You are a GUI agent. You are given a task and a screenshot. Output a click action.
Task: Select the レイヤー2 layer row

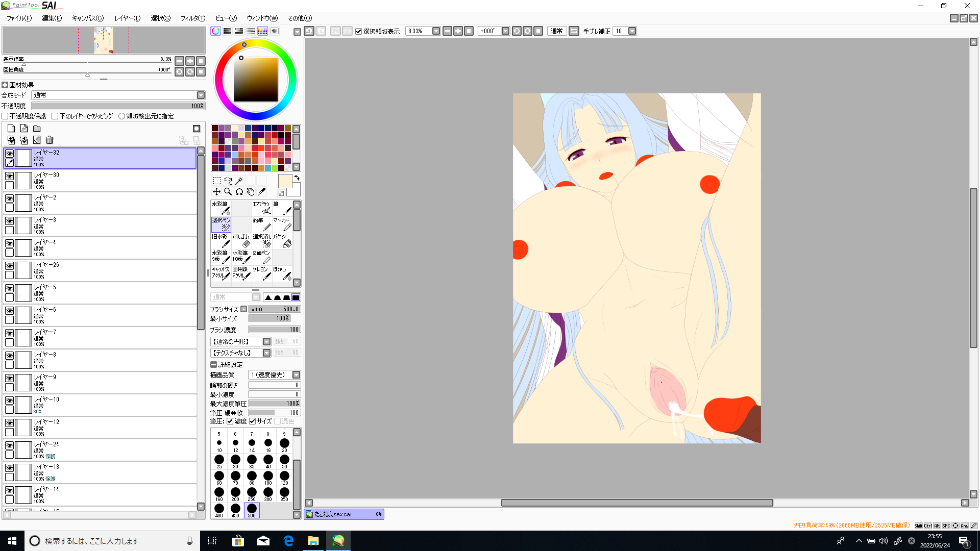pyautogui.click(x=100, y=203)
